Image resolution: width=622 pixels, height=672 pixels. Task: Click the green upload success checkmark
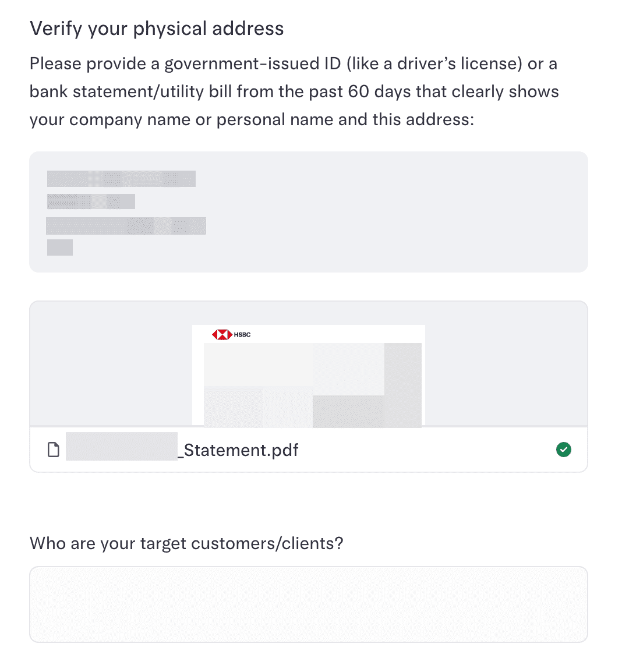(x=564, y=450)
